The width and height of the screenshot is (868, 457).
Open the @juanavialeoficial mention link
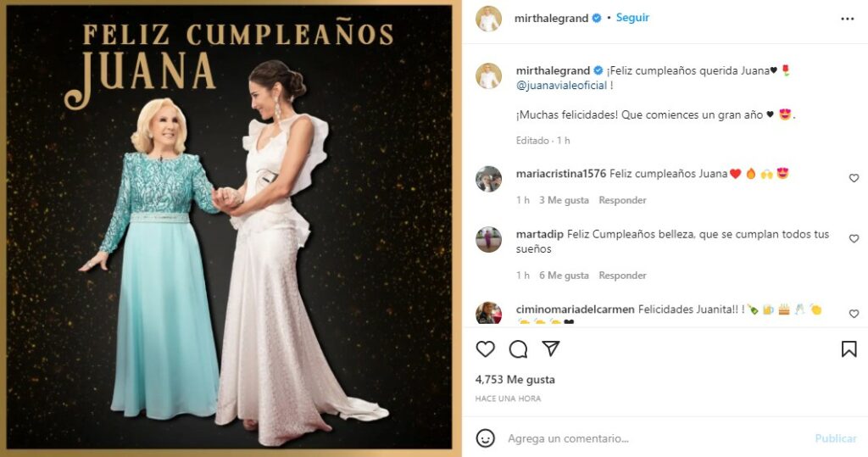[561, 86]
